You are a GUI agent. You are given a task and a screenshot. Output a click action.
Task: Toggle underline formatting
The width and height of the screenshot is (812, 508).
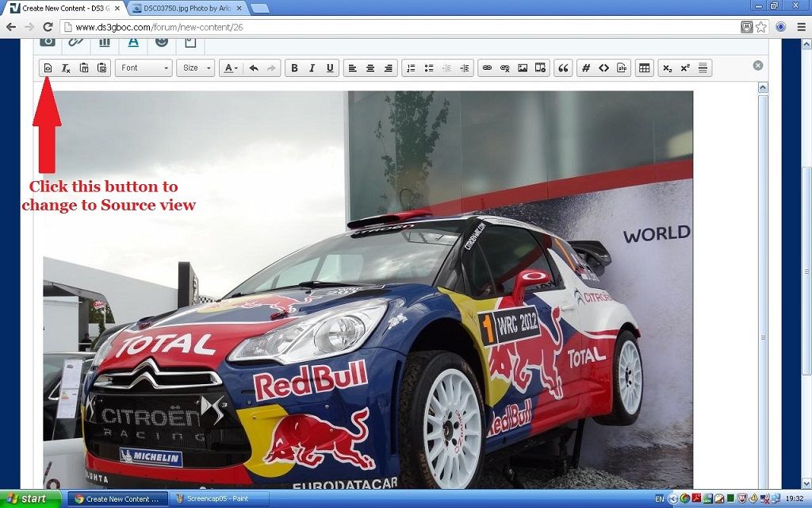tap(330, 68)
